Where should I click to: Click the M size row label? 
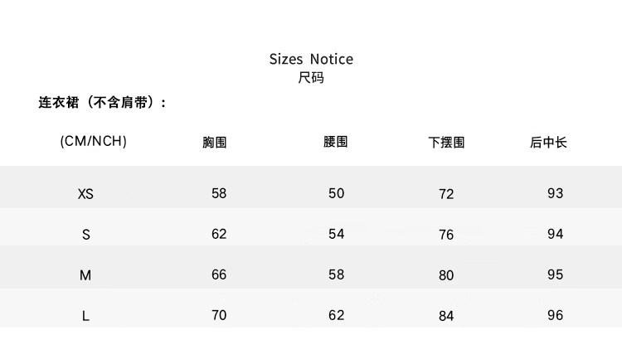(x=85, y=275)
